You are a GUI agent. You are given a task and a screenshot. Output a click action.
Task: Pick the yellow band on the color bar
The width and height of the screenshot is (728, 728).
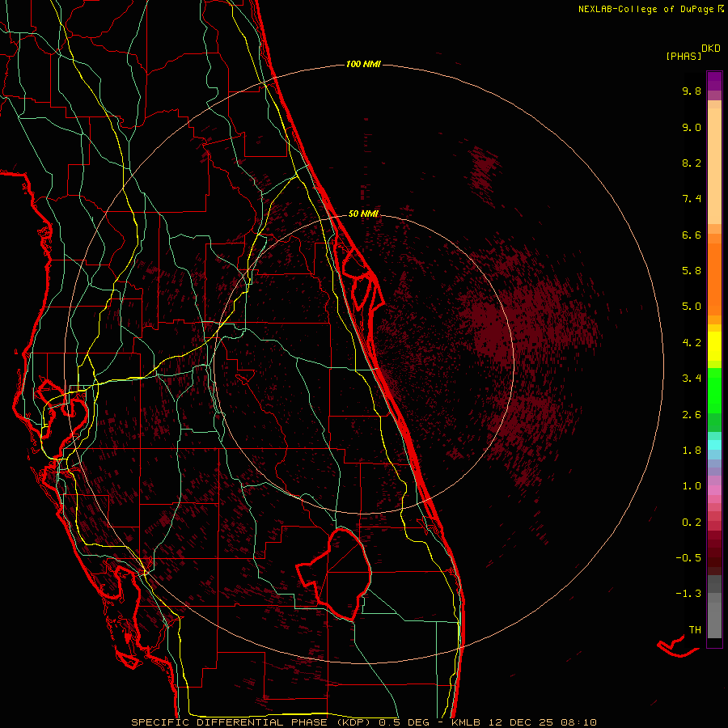[714, 346]
